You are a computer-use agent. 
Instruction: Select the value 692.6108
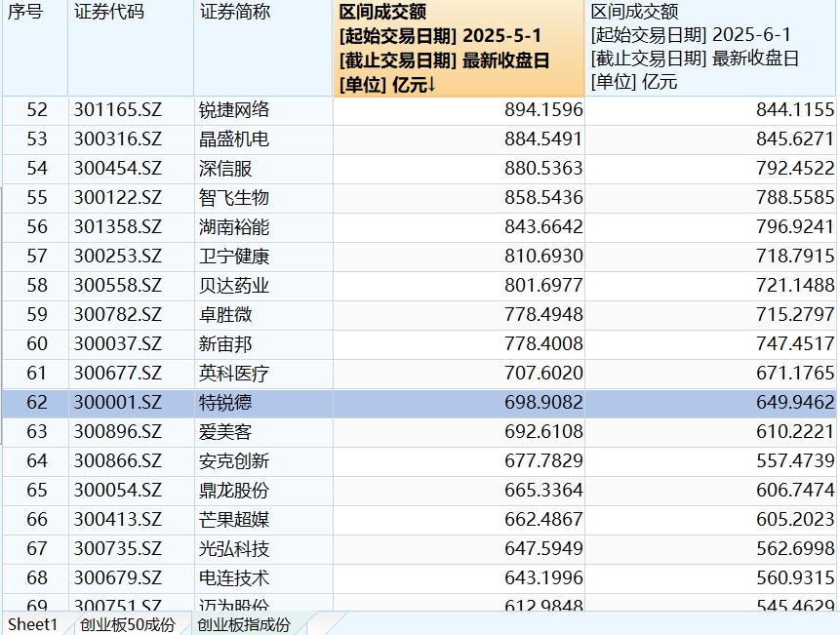[x=460, y=431]
